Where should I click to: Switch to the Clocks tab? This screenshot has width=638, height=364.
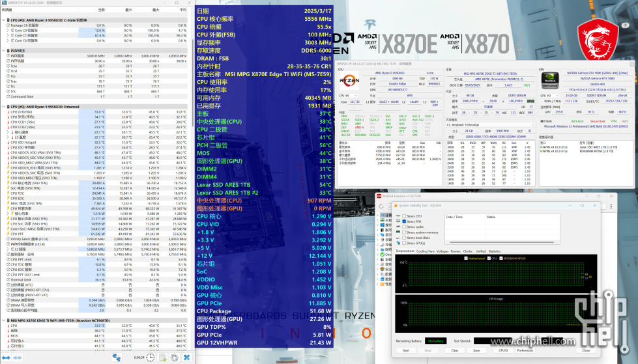click(467, 251)
